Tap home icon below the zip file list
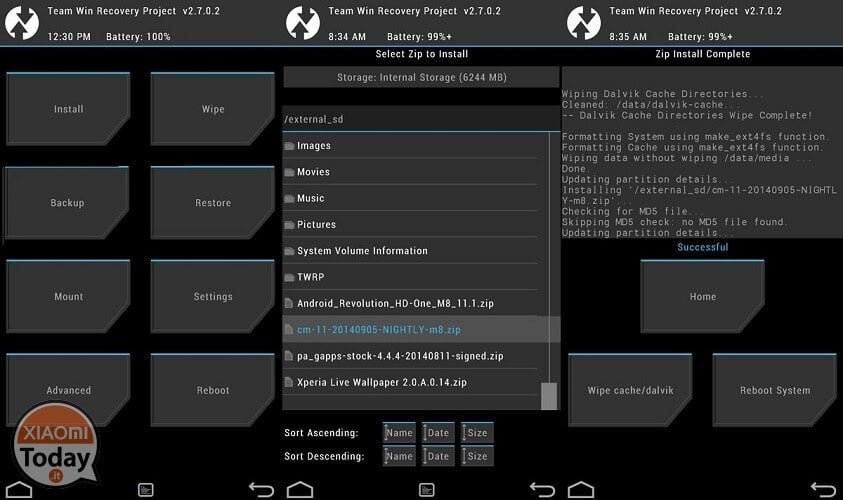843x500 pixels. [300, 490]
